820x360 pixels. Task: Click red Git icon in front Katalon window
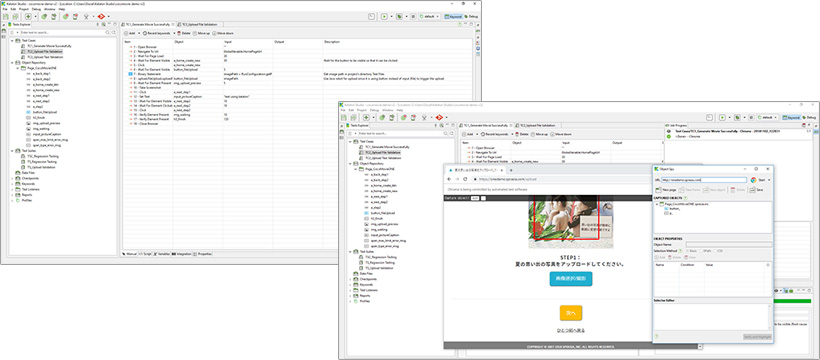[439, 118]
